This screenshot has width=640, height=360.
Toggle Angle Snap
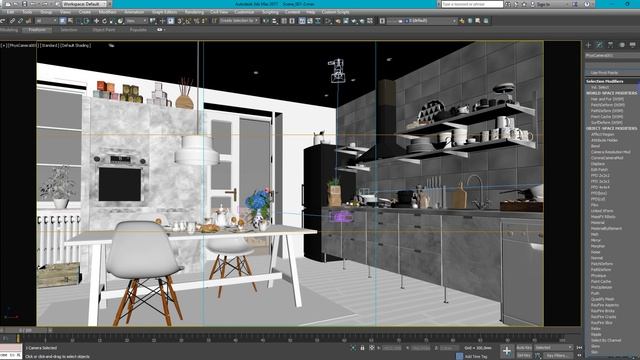click(188, 20)
